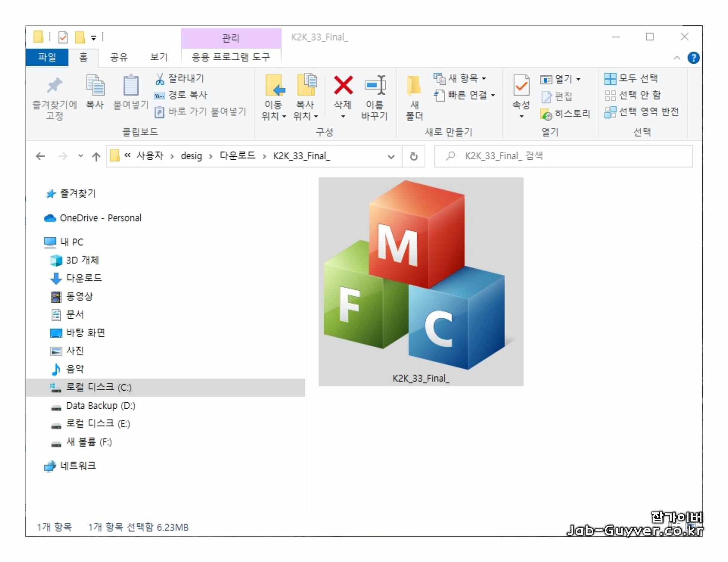This screenshot has height=562, width=728.
Task: Click the Cut (잘라내기) scissors icon
Action: [160, 79]
